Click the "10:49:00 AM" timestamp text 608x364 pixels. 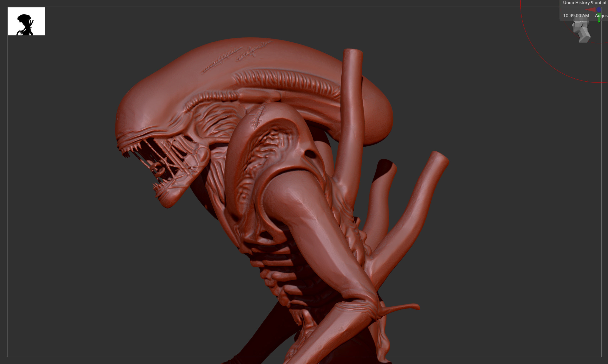576,15
